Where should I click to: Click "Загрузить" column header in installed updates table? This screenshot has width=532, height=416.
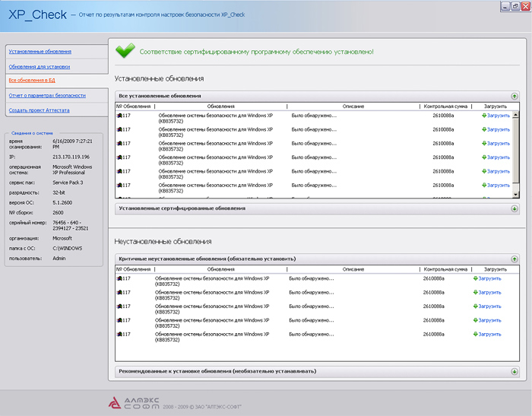coord(496,106)
